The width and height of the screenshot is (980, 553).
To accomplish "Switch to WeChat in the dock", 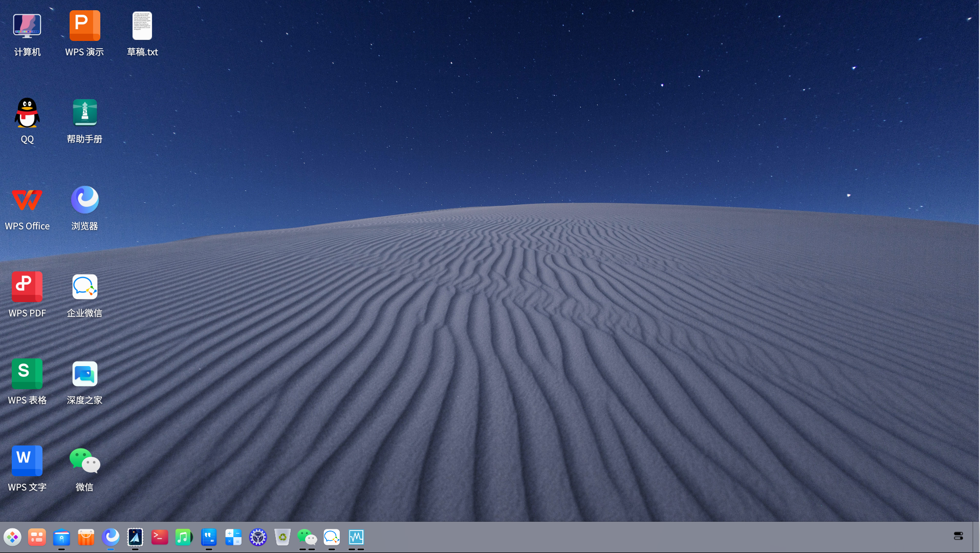I will (x=307, y=537).
